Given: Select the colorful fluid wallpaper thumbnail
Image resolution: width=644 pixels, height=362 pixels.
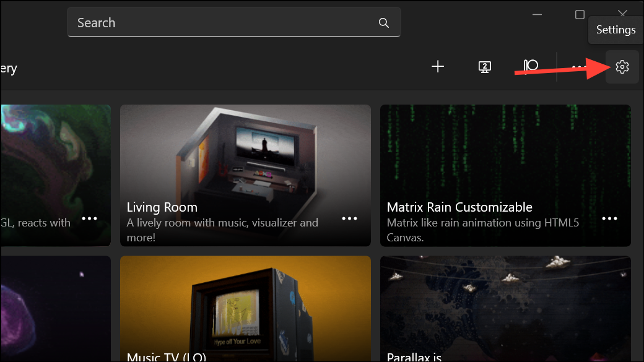Looking at the screenshot, I should point(56,175).
